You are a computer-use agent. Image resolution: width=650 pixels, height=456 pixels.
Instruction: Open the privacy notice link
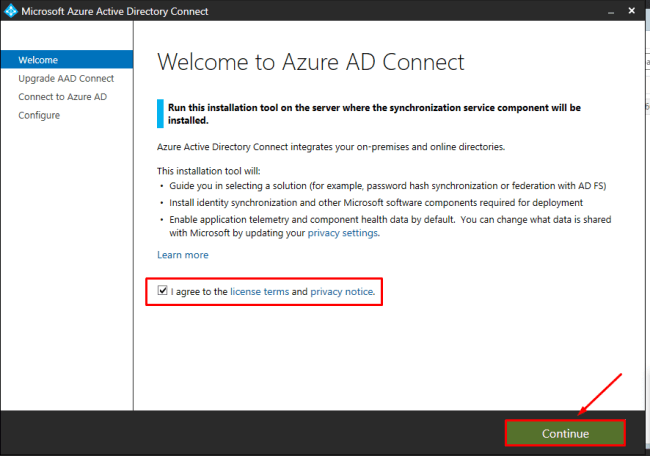pyautogui.click(x=342, y=292)
